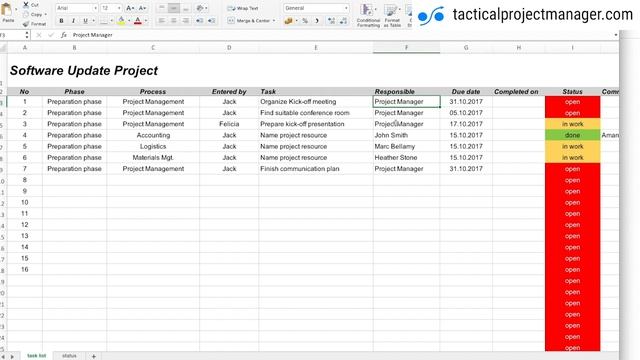640x360 pixels.
Task: Click the Paste clipboard icon
Action: coord(7,10)
